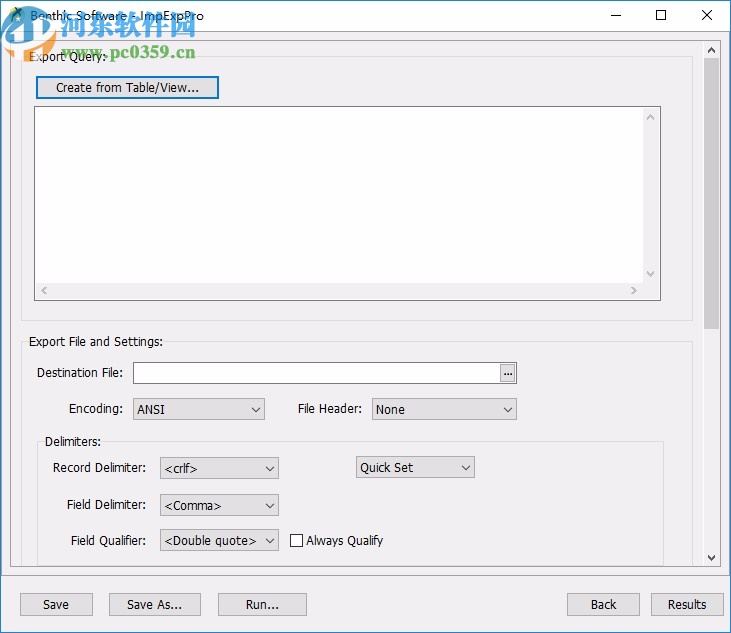Click query box scroll left arrow
The image size is (731, 633).
point(44,290)
